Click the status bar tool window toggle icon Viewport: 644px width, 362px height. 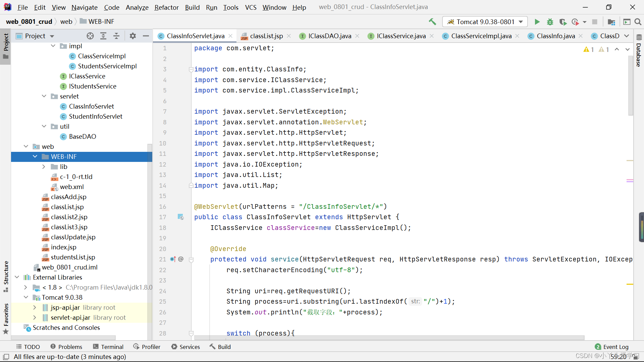click(6, 357)
